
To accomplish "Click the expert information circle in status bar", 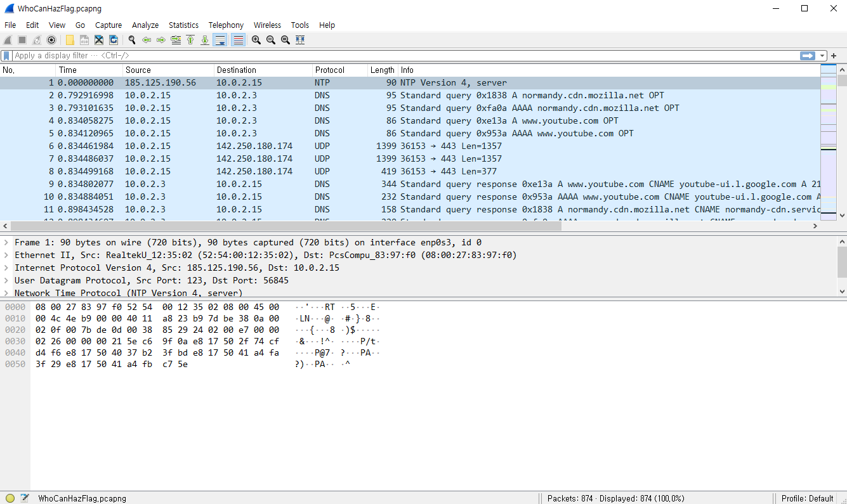I will click(10, 498).
